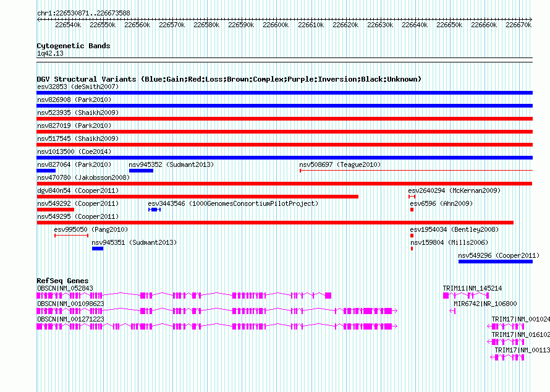
Task: Click the blue bar under nsv549296 (Cooper2011)
Action: pyautogui.click(x=495, y=262)
